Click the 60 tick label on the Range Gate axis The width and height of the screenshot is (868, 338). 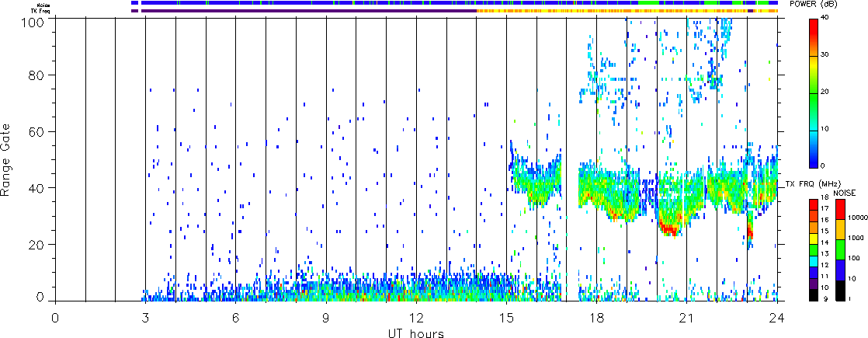39,132
